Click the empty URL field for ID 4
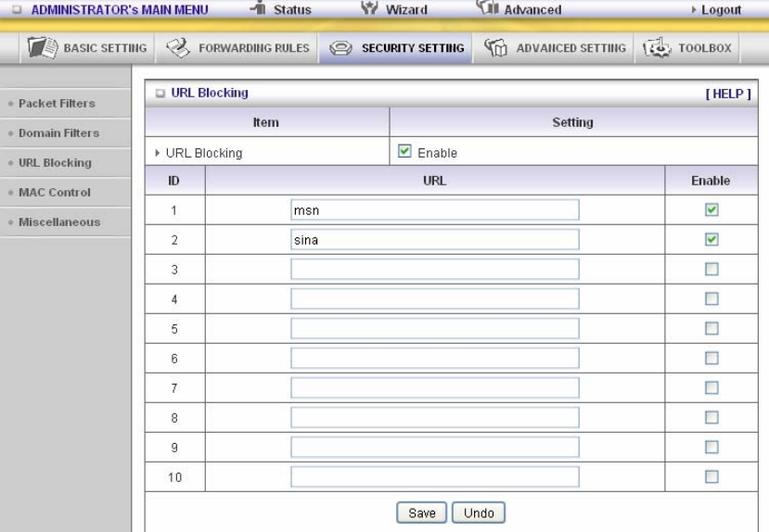The image size is (769, 532). (x=434, y=298)
